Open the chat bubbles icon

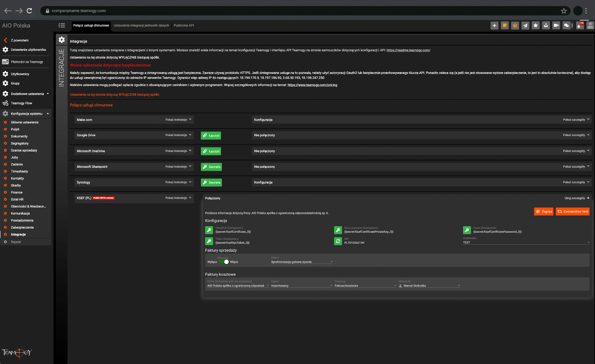point(566,26)
